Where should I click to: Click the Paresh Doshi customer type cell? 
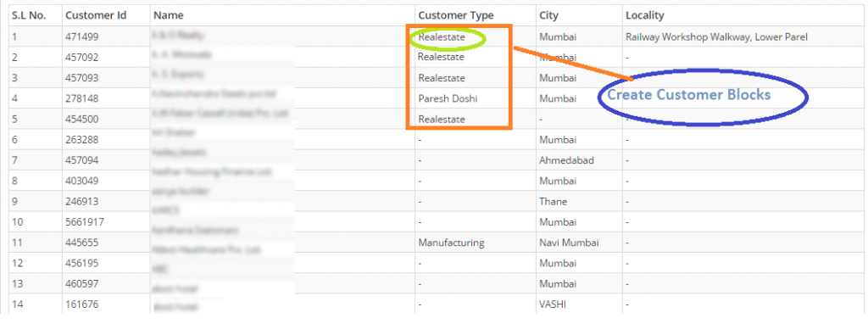tap(448, 98)
